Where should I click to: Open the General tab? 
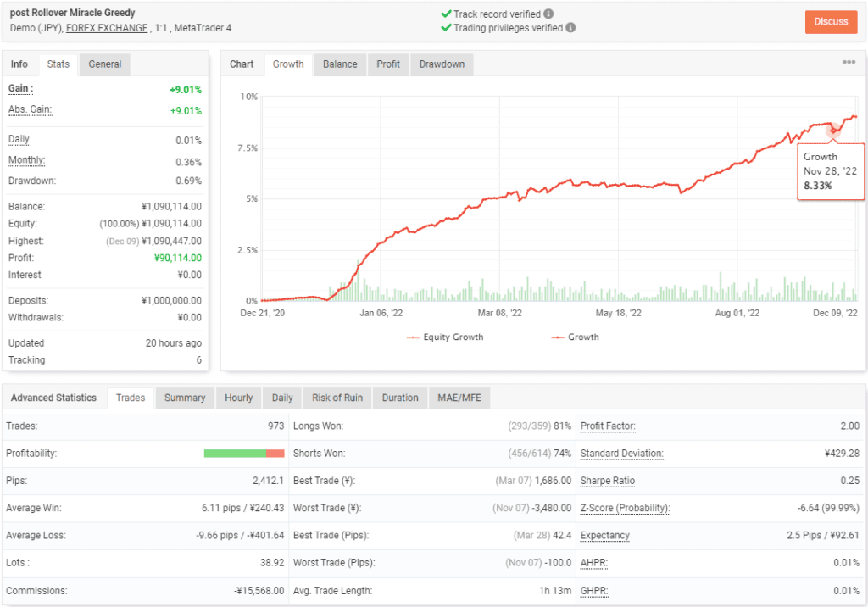pyautogui.click(x=103, y=64)
